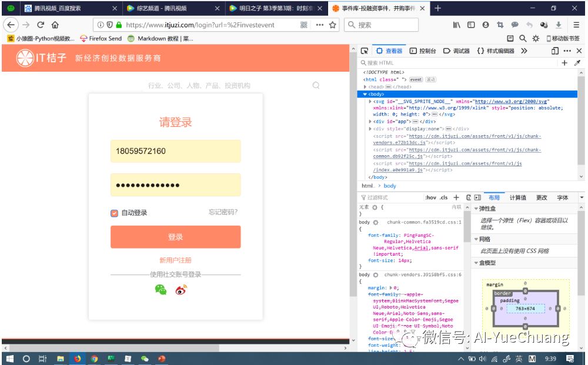This screenshot has width=588, height=365.
Task: Log in with the Weibo icon
Action: click(x=181, y=290)
